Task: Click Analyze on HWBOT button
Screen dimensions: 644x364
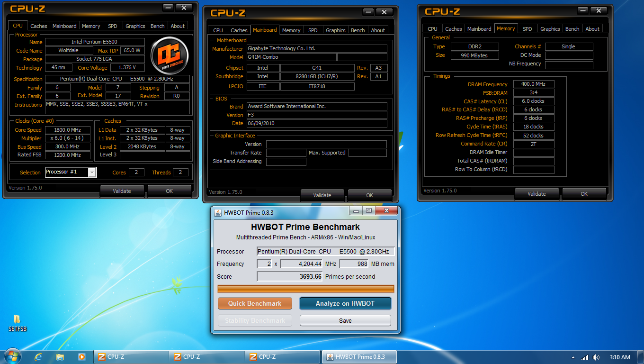Action: 345,303
